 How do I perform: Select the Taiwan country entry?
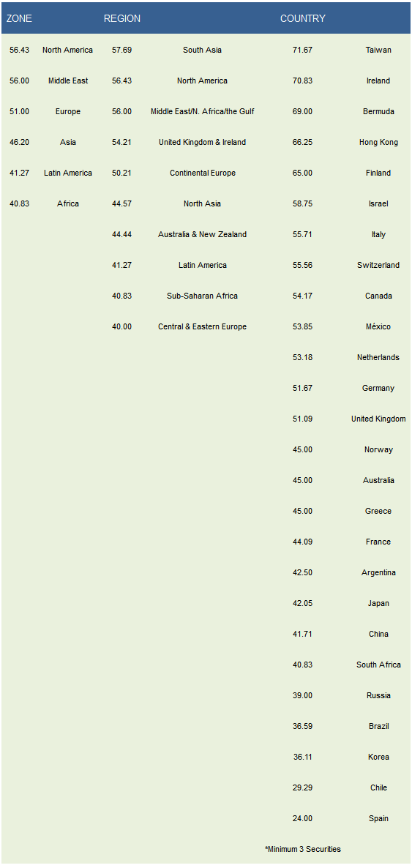pyautogui.click(x=379, y=50)
